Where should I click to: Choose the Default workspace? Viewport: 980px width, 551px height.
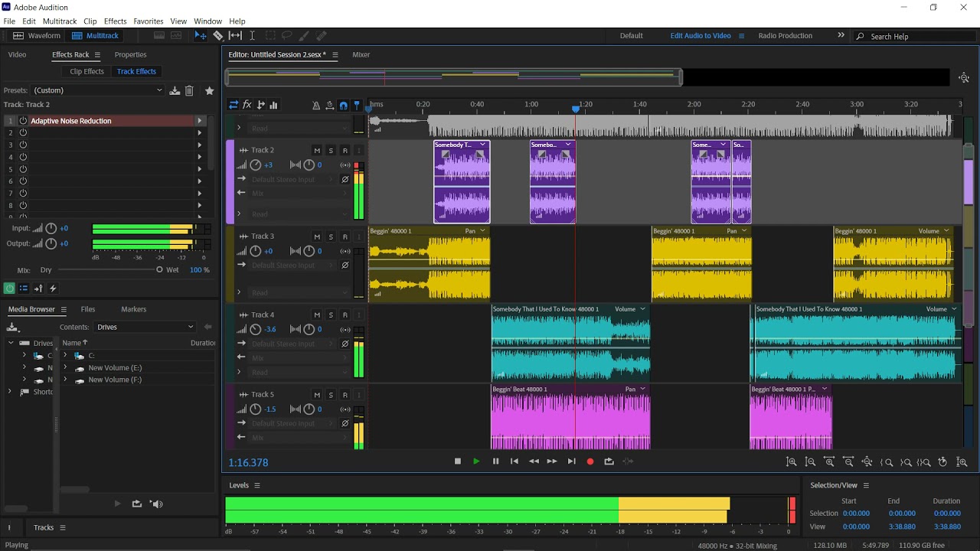click(632, 36)
